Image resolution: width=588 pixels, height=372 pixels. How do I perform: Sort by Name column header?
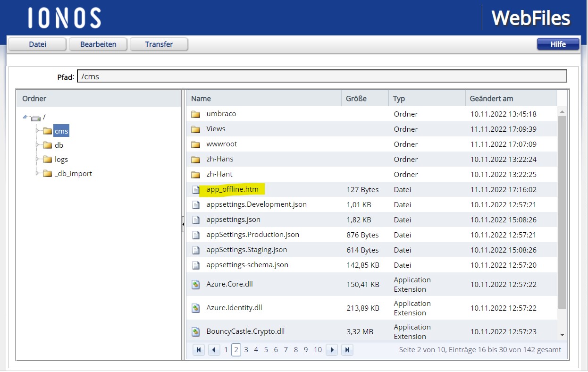[x=263, y=98]
